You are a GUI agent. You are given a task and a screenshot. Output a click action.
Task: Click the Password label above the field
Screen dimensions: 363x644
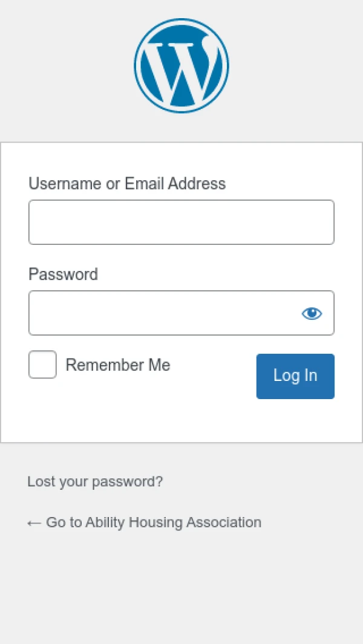click(x=62, y=274)
